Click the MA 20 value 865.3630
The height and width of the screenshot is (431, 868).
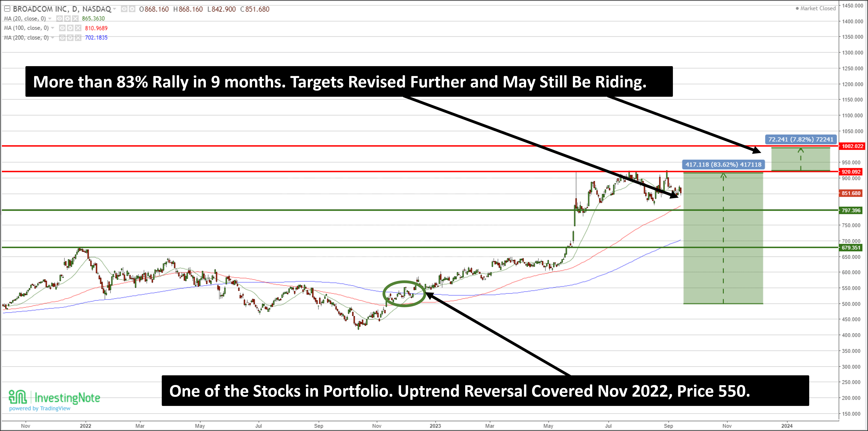coord(93,19)
